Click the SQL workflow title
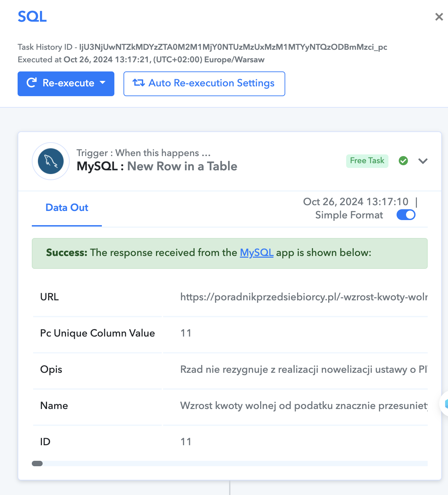Image resolution: width=448 pixels, height=495 pixels. click(32, 17)
